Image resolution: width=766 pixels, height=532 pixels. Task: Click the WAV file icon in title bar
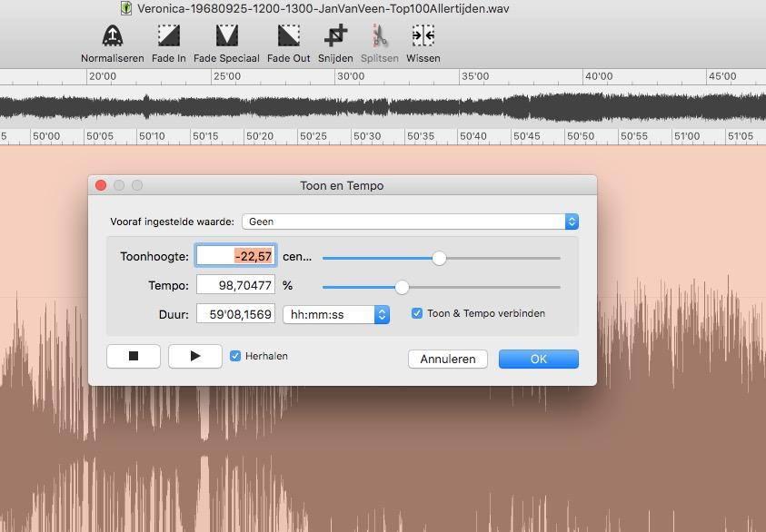click(126, 8)
